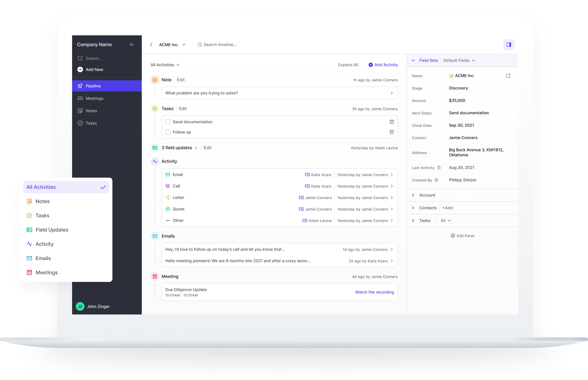Viewport: 588px width, 380px height.
Task: Click calendar icon for Send documentation task
Action: coord(392,122)
